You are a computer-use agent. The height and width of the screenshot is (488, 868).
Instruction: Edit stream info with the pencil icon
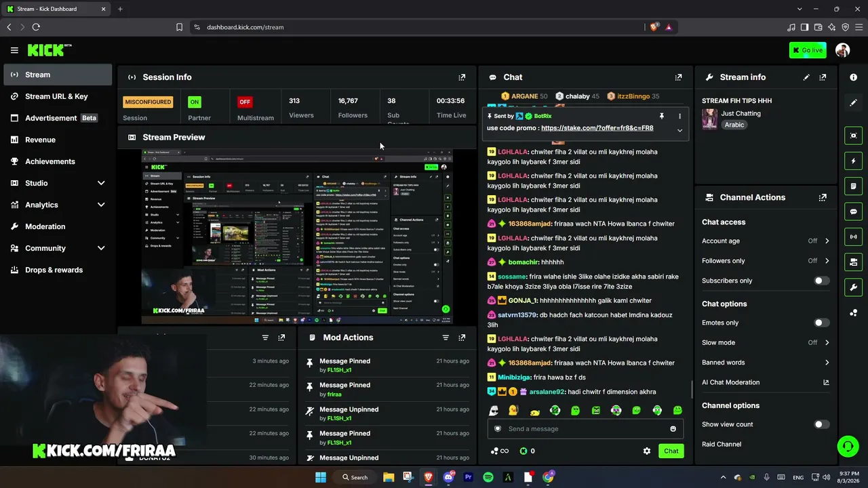(x=806, y=77)
